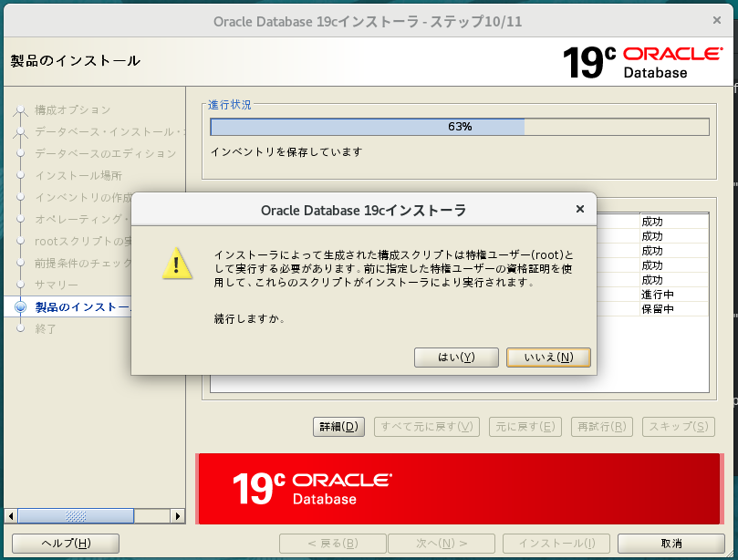738x560 pixels.
Task: Click the 元に戻す(E) button
Action: tap(525, 427)
